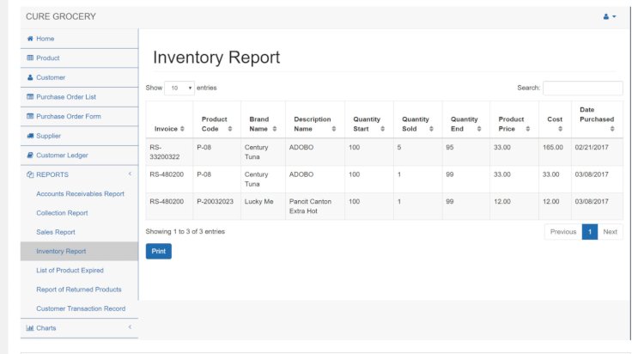Sort by Date Purchased column arrows
644x354 pixels.
click(612, 129)
